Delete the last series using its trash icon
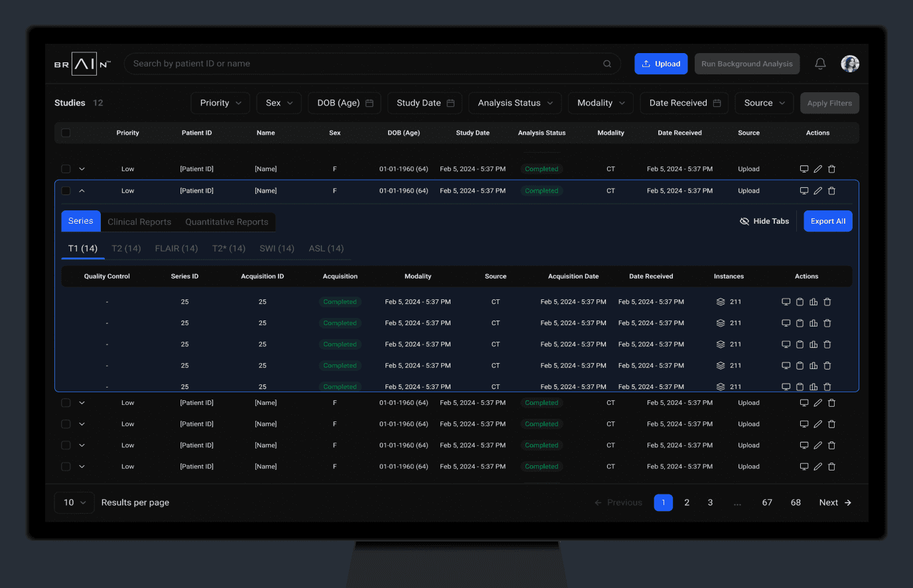Screen dimensions: 913x588 click(827, 386)
